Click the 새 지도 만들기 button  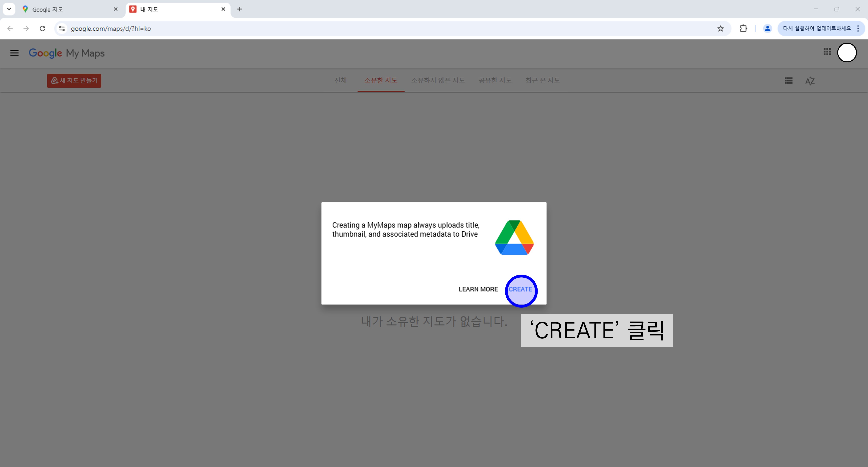pos(74,81)
